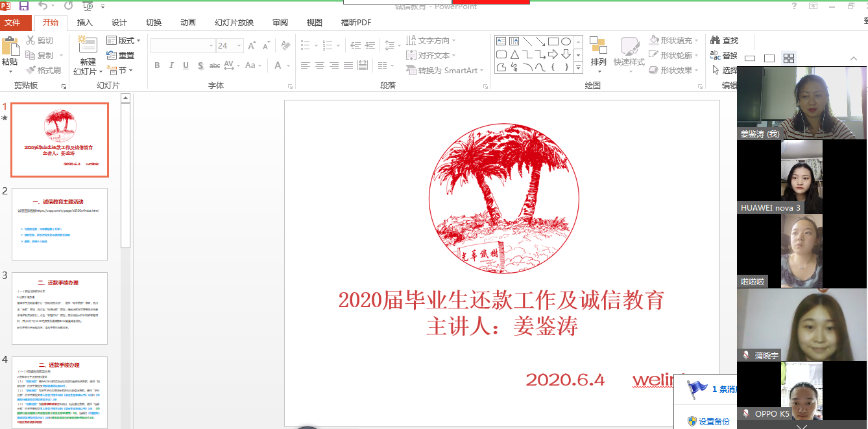
Task: Expand the shapes gallery More arrow
Action: (x=577, y=67)
